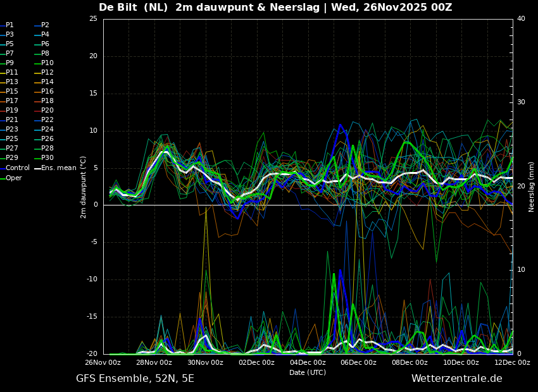The image size is (538, 392).
Task: Click the 06Dec 00z date tick label
Action: click(360, 362)
